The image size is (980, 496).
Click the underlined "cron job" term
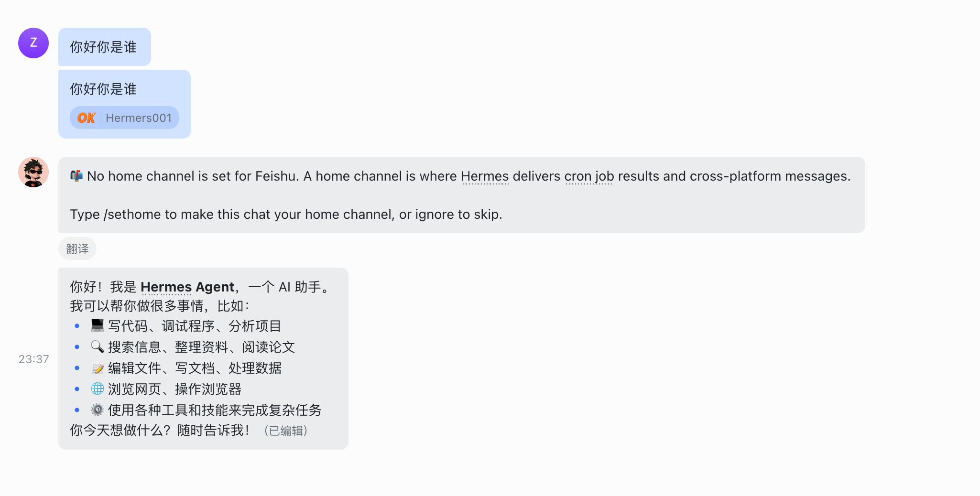589,176
